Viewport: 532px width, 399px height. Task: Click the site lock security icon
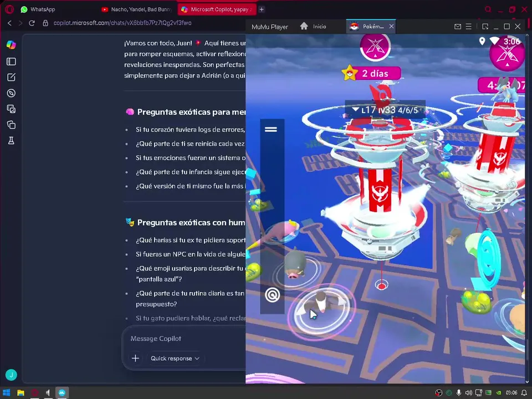(45, 23)
